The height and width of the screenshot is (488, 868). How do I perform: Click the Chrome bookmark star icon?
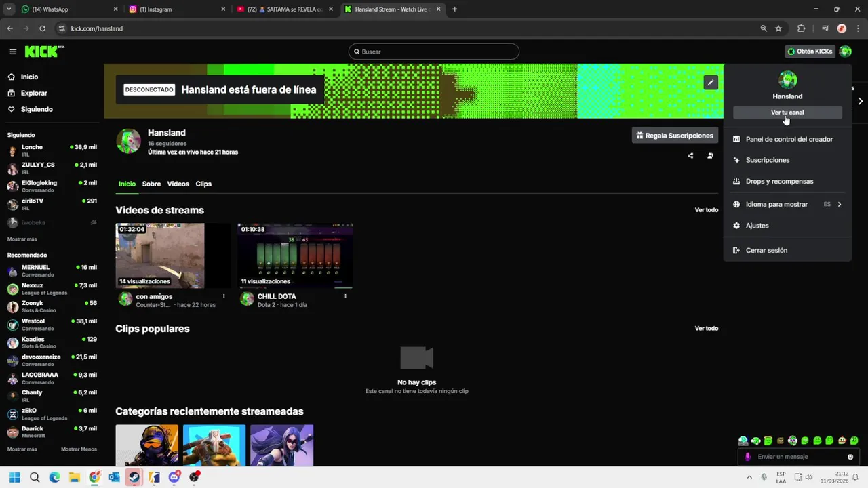click(778, 28)
